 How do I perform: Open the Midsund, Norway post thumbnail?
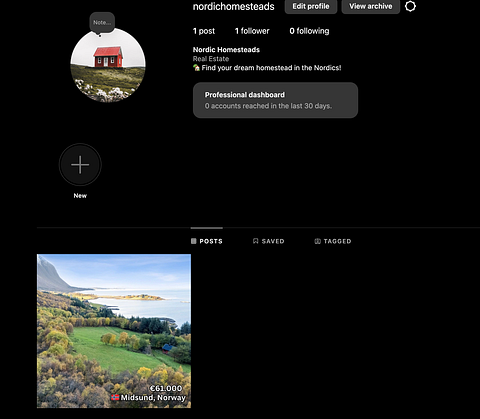tap(114, 331)
